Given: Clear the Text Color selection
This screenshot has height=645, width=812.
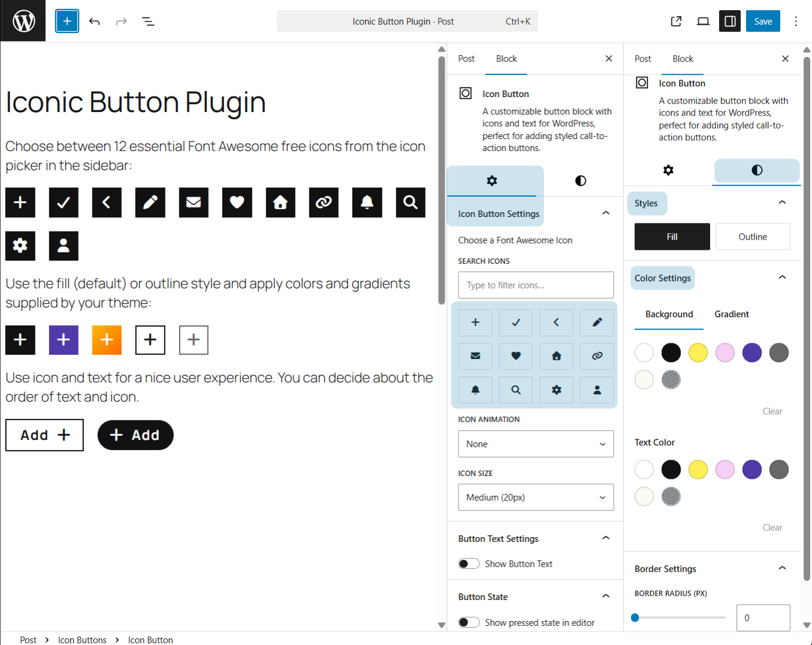Looking at the screenshot, I should [x=772, y=528].
